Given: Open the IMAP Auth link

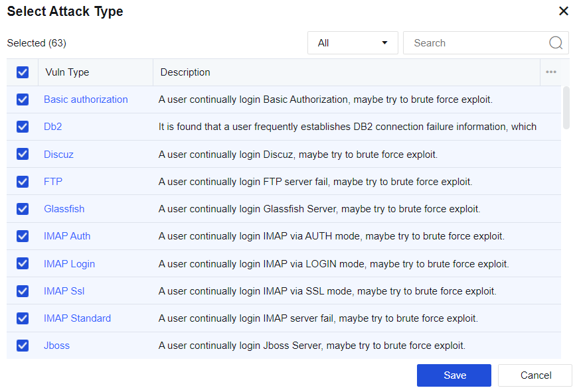Looking at the screenshot, I should [x=67, y=236].
